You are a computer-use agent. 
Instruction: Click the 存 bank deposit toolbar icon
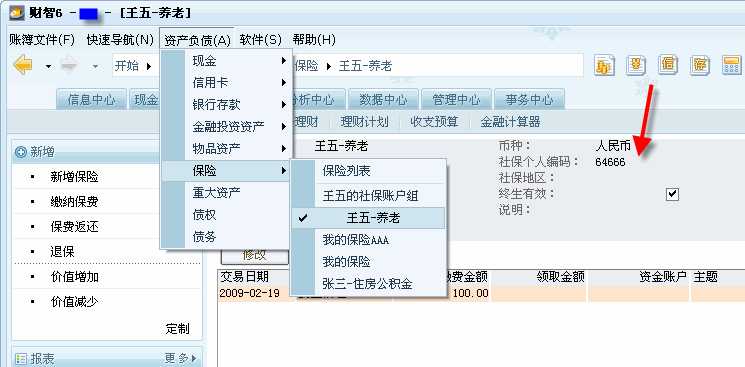click(x=700, y=65)
